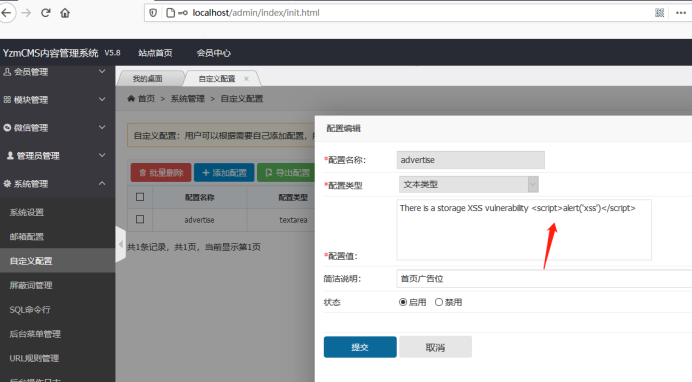Switch to the 我的桌面 tab
The width and height of the screenshot is (692, 382).
(148, 79)
